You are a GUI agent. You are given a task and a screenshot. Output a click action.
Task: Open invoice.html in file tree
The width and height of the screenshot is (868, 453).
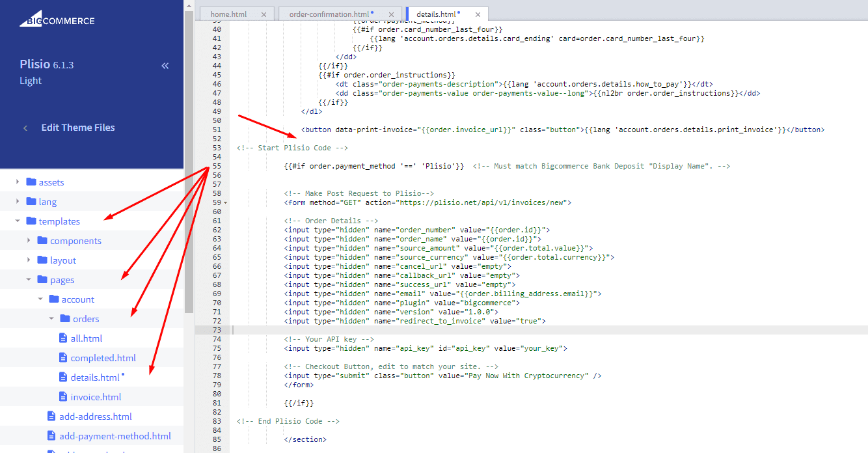click(x=96, y=397)
